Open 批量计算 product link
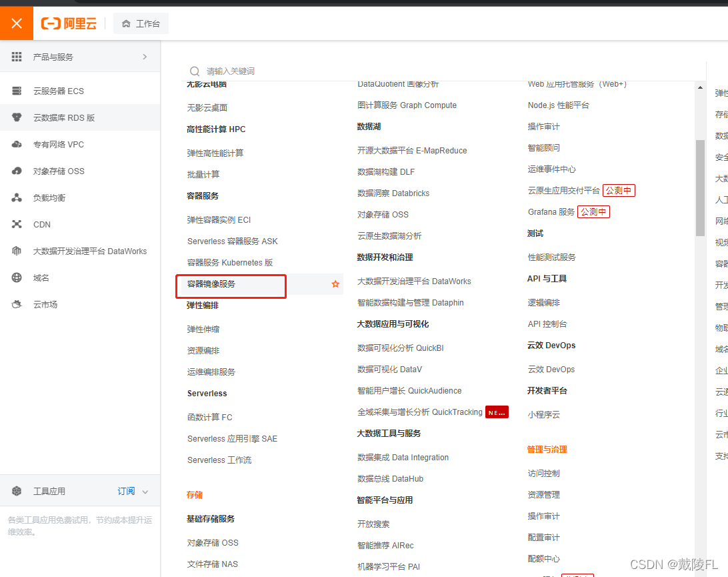 click(203, 175)
